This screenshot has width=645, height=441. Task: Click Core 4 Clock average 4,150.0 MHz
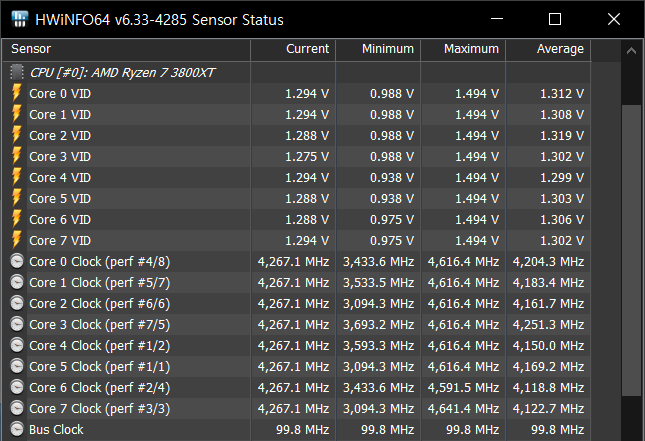pyautogui.click(x=548, y=346)
